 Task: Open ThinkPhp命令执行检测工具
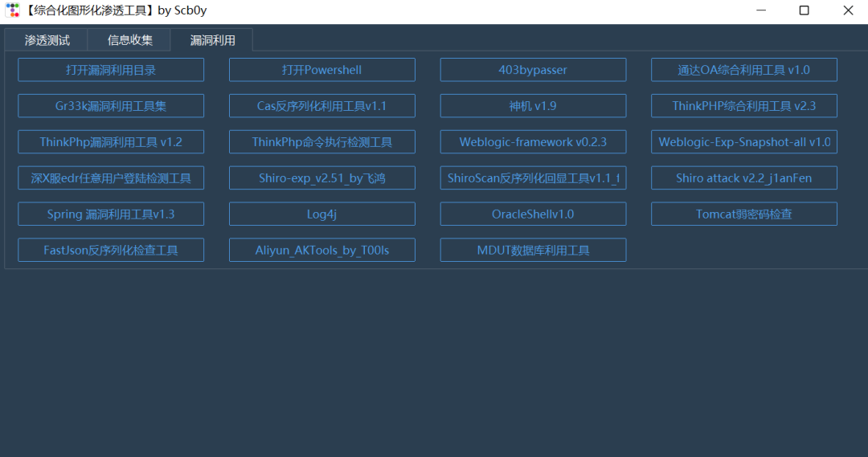point(321,141)
